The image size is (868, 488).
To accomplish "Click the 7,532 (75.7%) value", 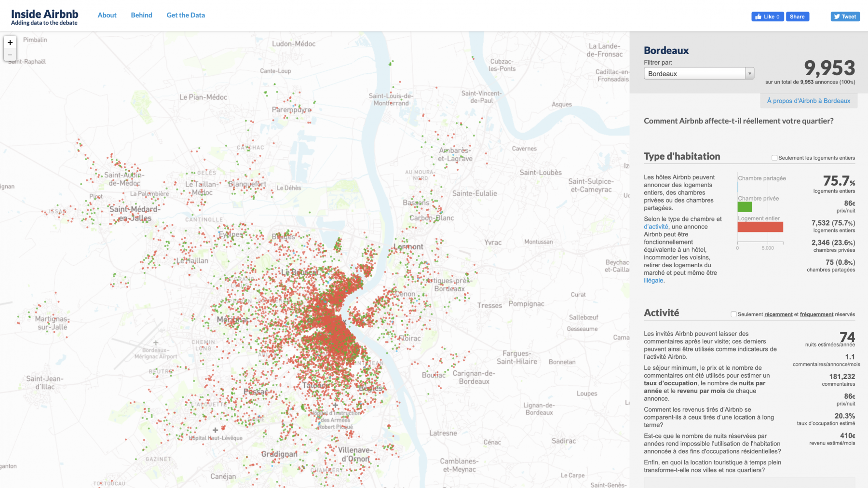I will pos(833,223).
